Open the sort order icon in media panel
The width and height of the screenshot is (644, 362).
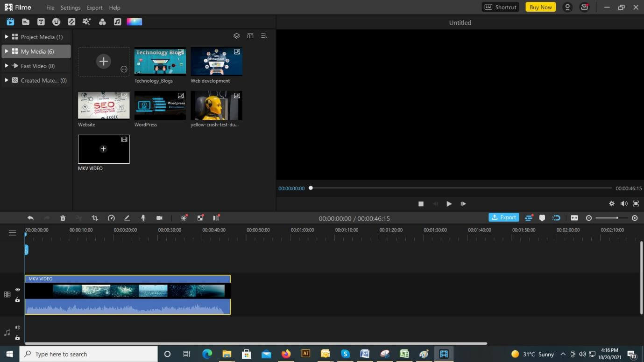264,36
